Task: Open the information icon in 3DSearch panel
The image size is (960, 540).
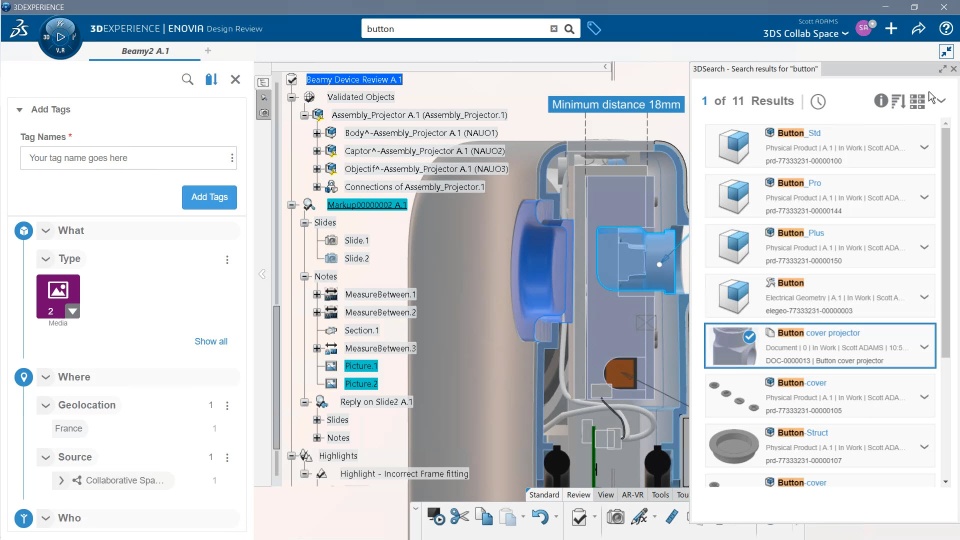Action: point(880,100)
